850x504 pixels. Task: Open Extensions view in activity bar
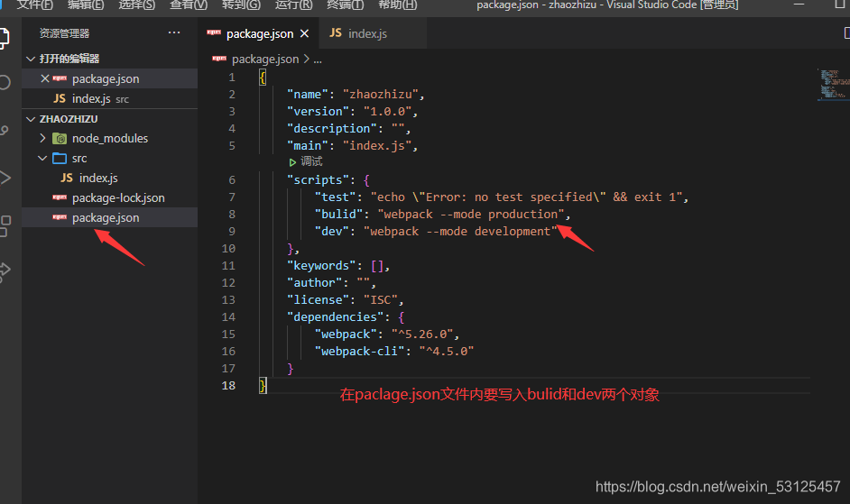click(5, 225)
